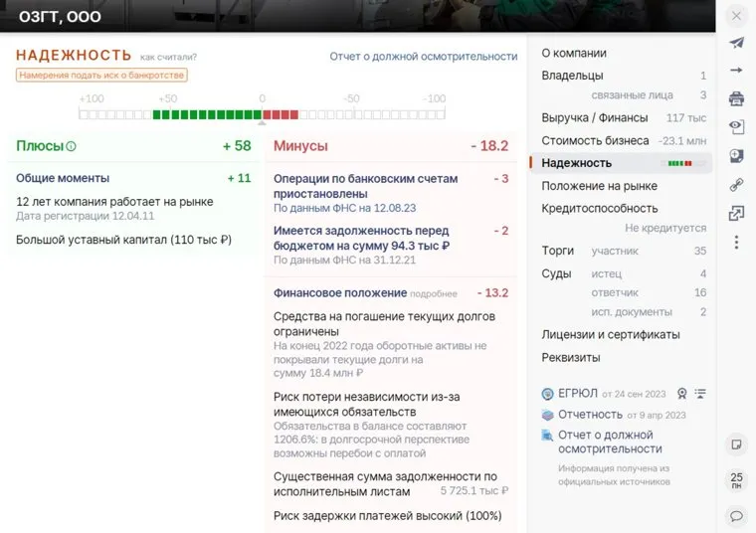Viewport: 756px width, 533px height.
Task: Open the card in new window icon
Action: point(736,213)
